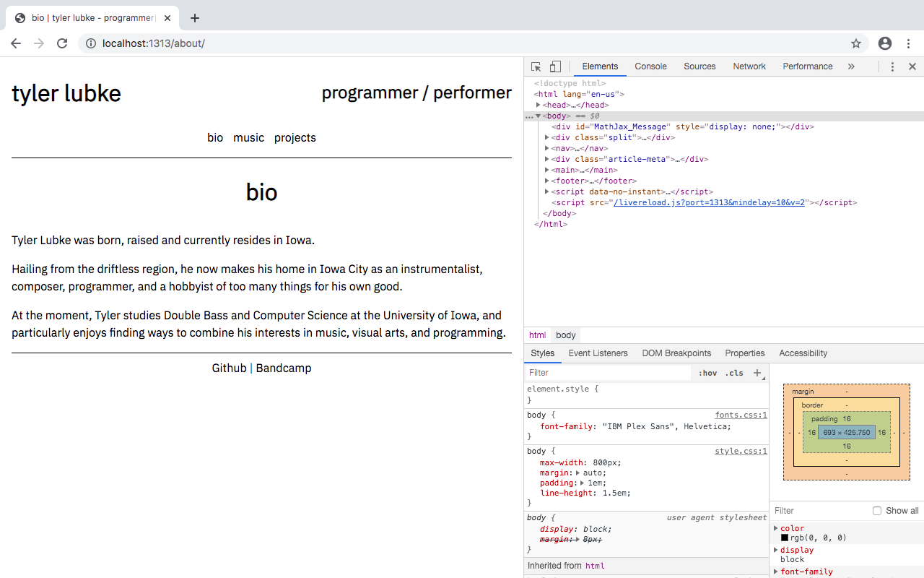Image resolution: width=924 pixels, height=578 pixels.
Task: Expand the footer element node
Action: point(547,181)
